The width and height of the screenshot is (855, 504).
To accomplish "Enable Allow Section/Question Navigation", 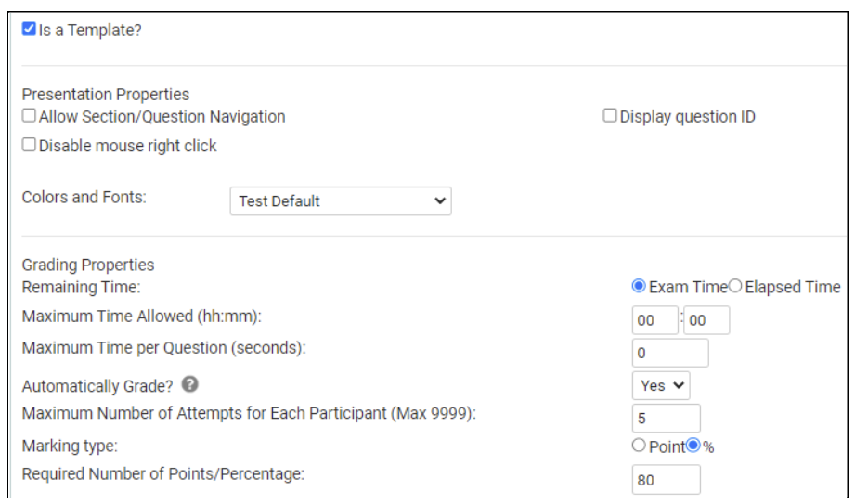I will coord(29,115).
